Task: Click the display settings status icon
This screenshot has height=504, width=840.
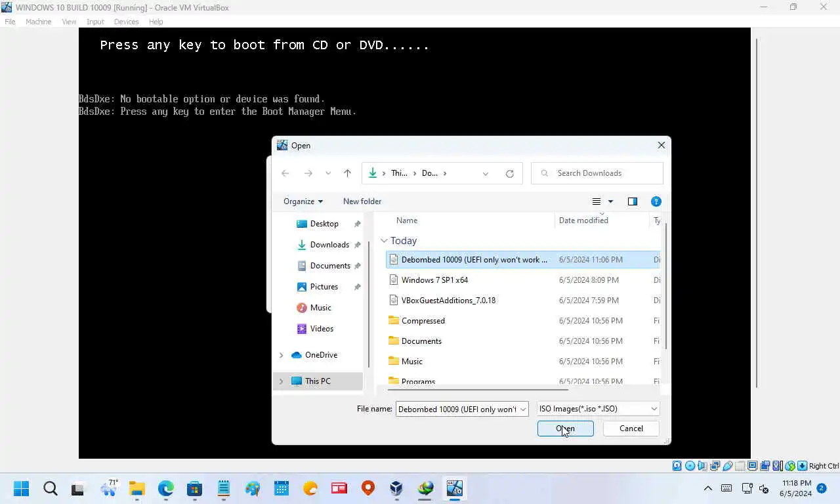Action: 752,466
